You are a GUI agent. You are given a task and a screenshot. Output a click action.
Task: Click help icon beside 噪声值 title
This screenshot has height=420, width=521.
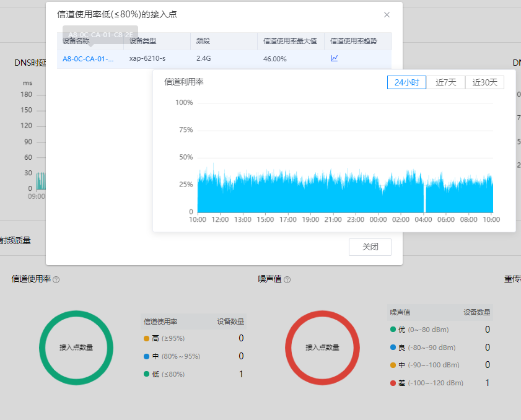click(287, 280)
